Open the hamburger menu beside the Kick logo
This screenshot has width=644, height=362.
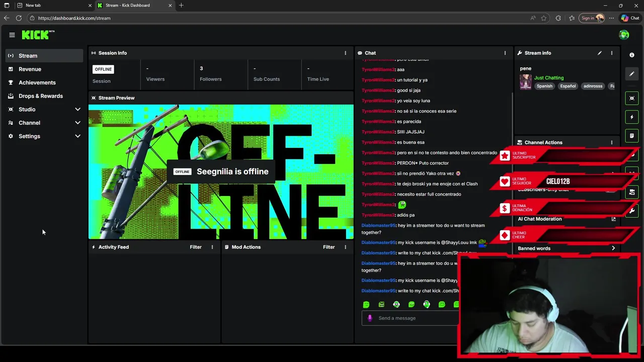tap(12, 35)
